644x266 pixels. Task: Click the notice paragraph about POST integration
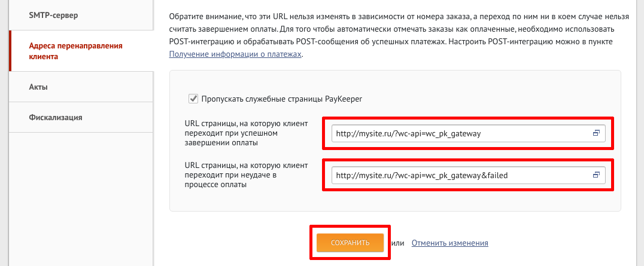pos(395,29)
